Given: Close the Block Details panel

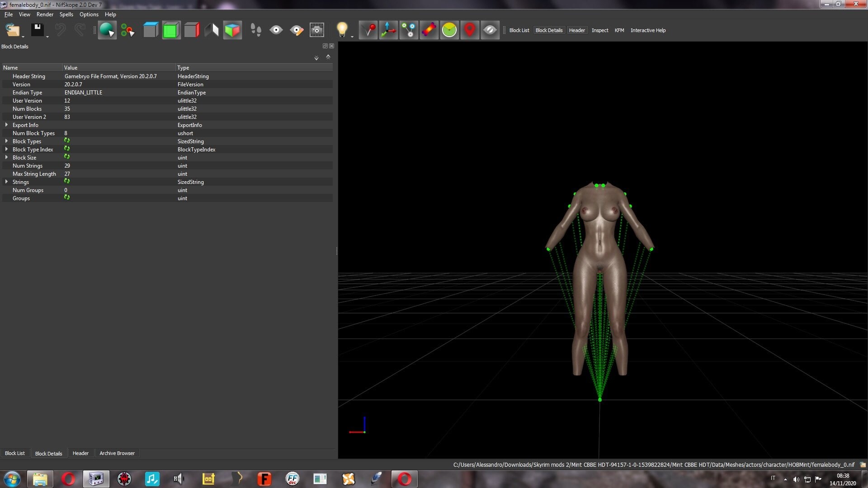Looking at the screenshot, I should [332, 46].
